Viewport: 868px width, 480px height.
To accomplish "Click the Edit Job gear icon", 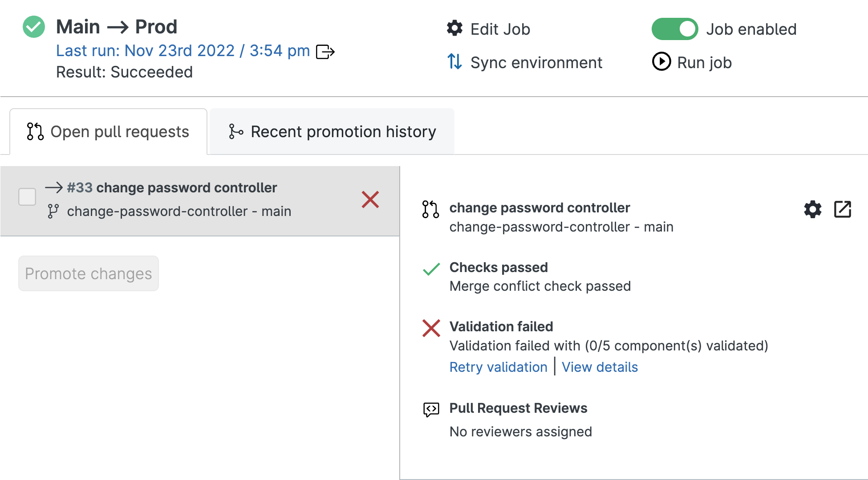I will 454,28.
